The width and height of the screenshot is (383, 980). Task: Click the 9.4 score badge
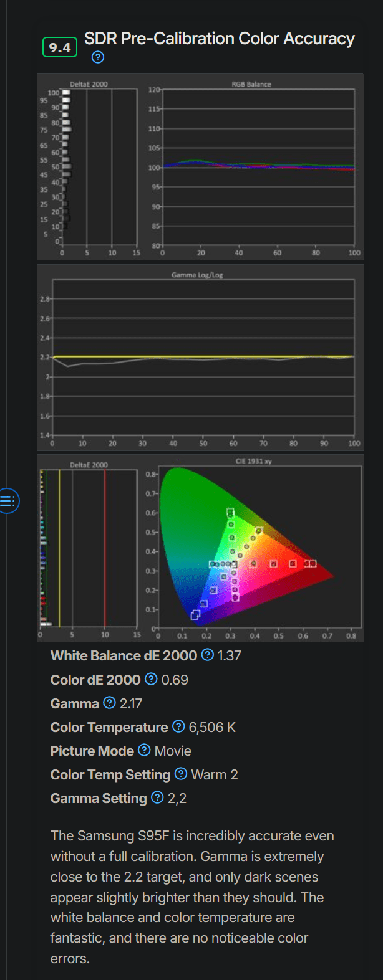[60, 47]
